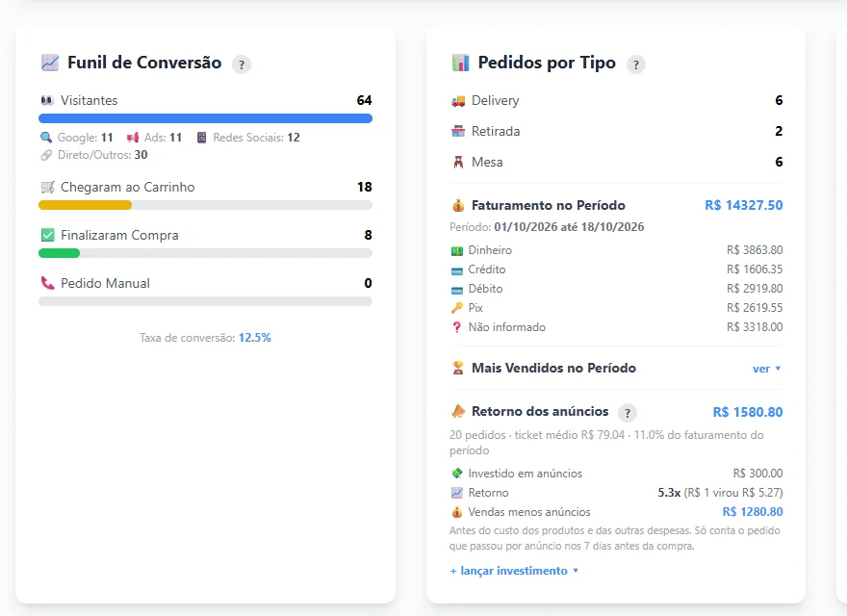Click the Chegaram ao Carrinho count 18

click(365, 187)
